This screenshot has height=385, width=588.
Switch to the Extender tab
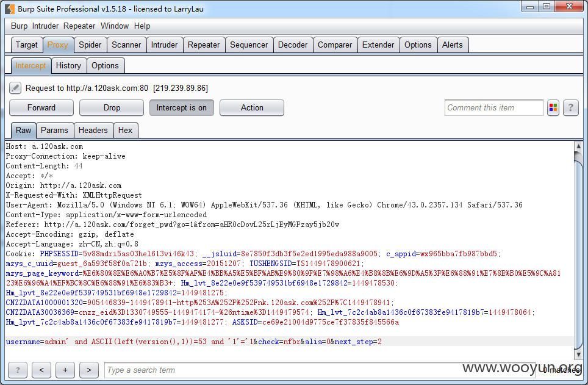(x=378, y=45)
